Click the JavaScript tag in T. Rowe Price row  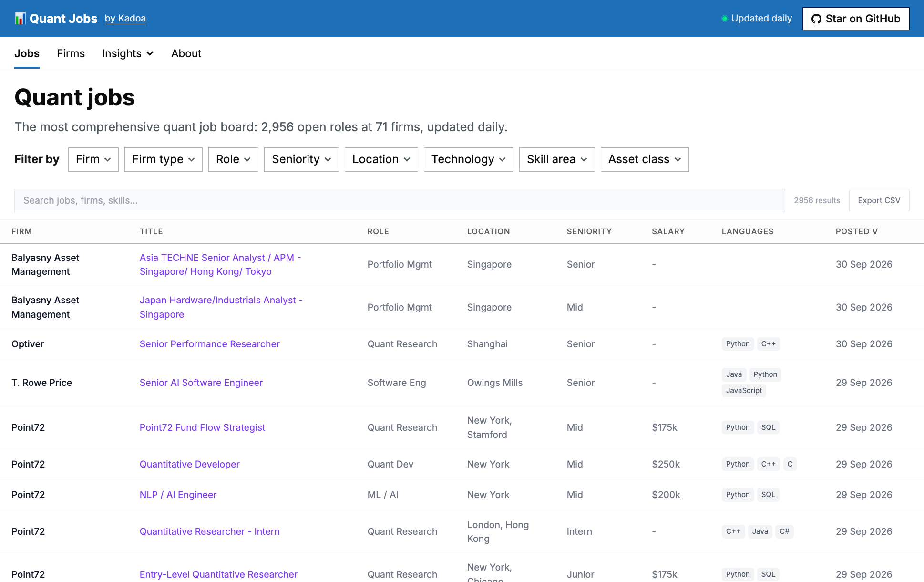point(744,391)
